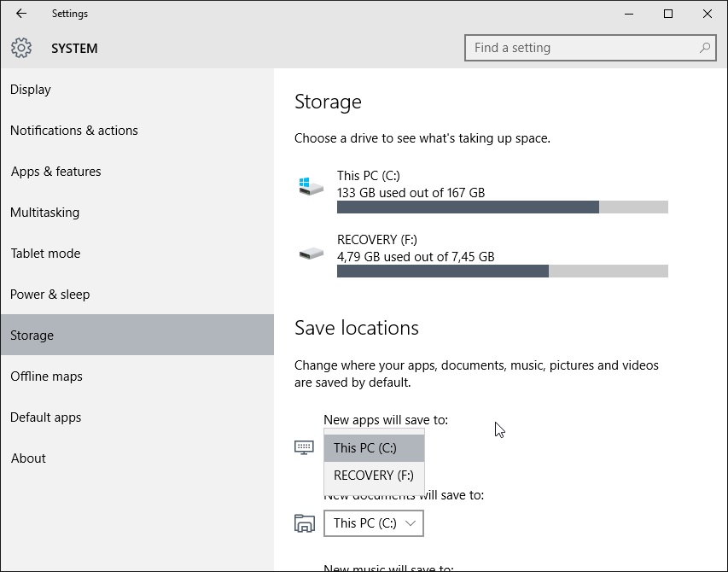728x572 pixels.
Task: Select the Storage sidebar item
Action: click(137, 335)
